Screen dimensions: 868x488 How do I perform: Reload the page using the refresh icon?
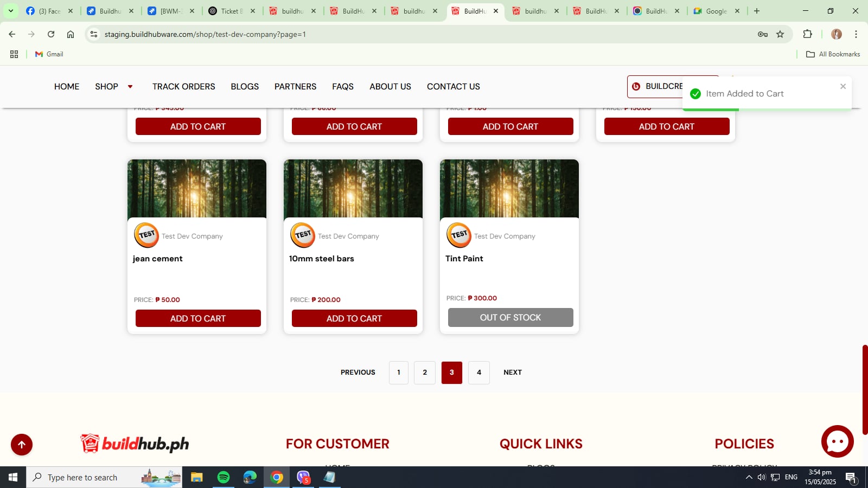(51, 34)
